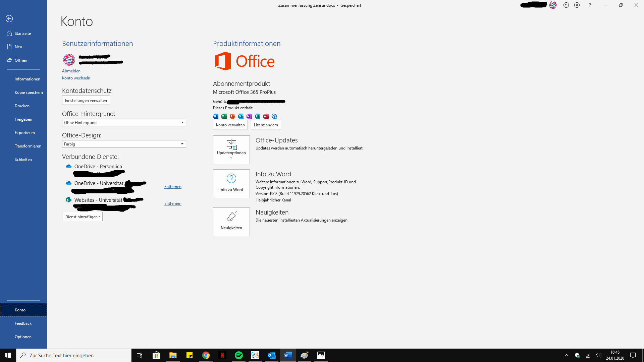Open the Startseite page
Screen dimensions: 644x362
(23, 34)
